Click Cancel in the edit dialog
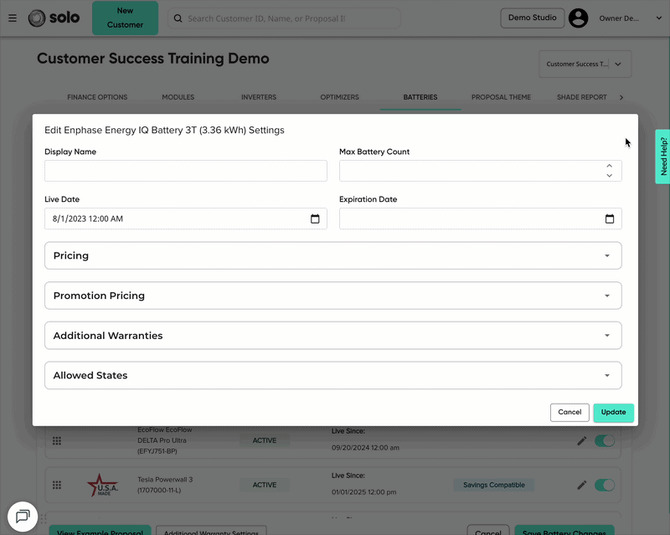Viewport: 670px width, 535px height. click(569, 412)
